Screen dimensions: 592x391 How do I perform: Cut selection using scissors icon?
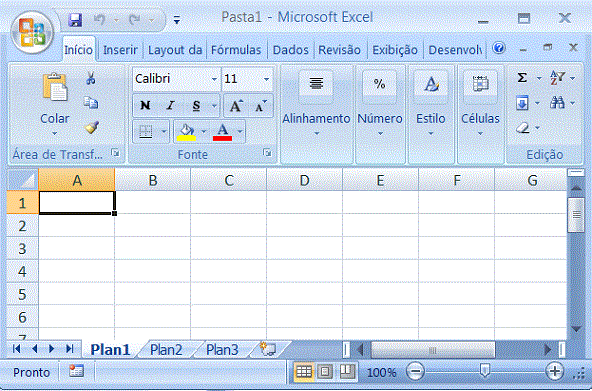click(91, 79)
